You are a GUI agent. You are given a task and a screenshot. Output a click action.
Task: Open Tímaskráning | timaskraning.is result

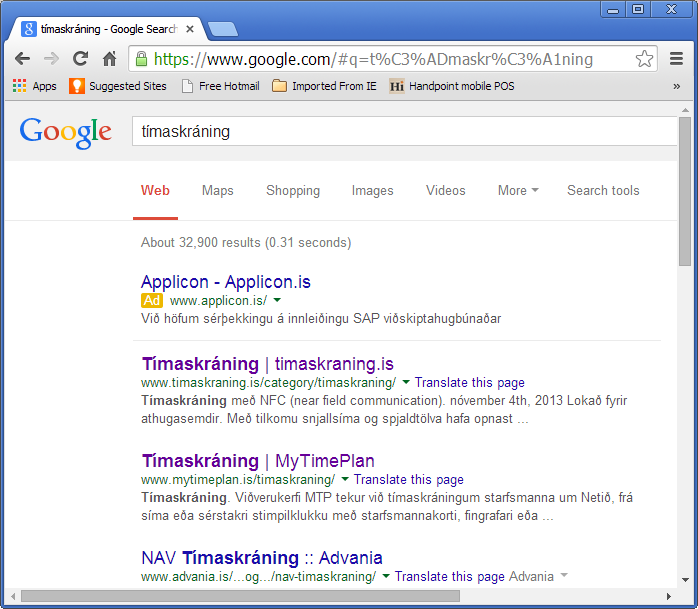pyautogui.click(x=268, y=364)
